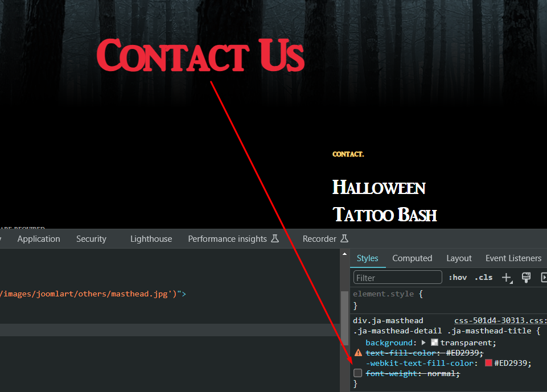
Task: Toggle the .cls classes panel
Action: (x=483, y=278)
